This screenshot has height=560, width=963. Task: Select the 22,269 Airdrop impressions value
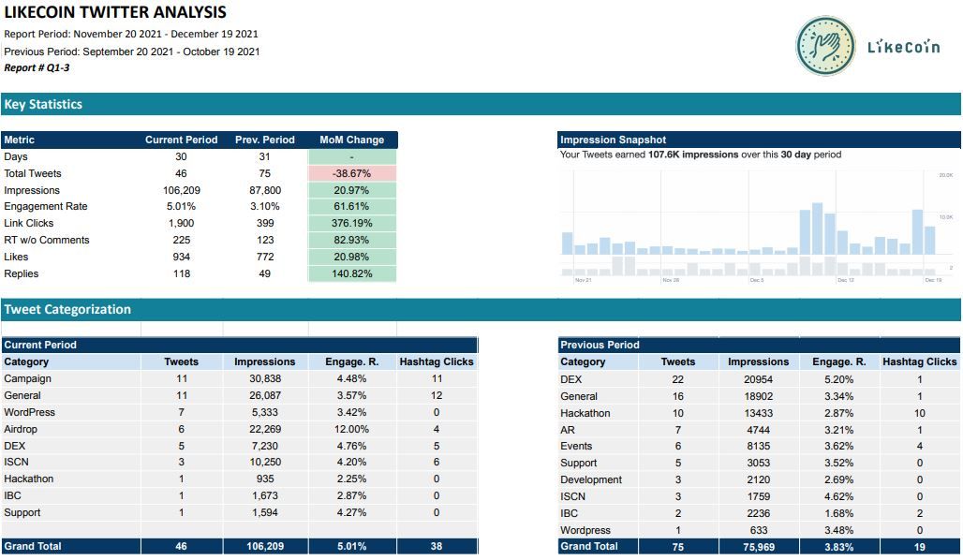tap(265, 429)
